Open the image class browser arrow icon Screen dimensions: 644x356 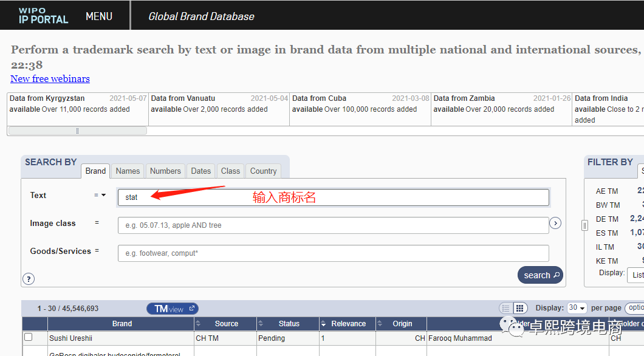coord(555,223)
